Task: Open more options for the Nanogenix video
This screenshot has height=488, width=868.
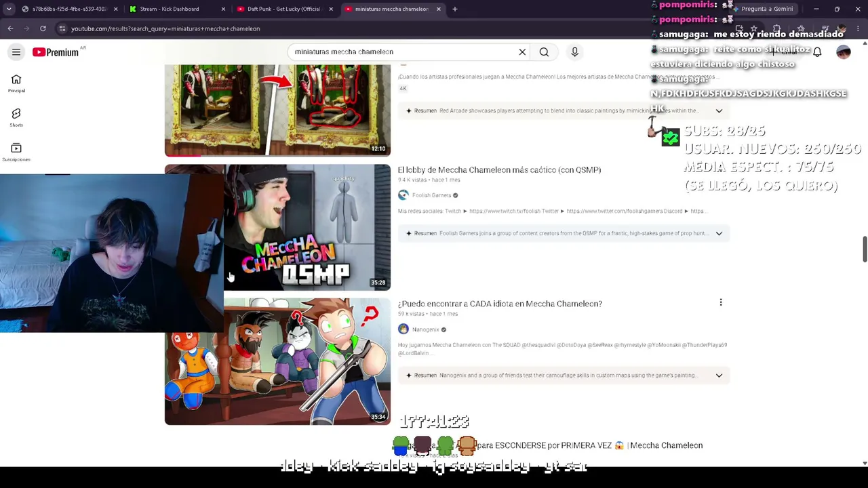Action: (721, 303)
